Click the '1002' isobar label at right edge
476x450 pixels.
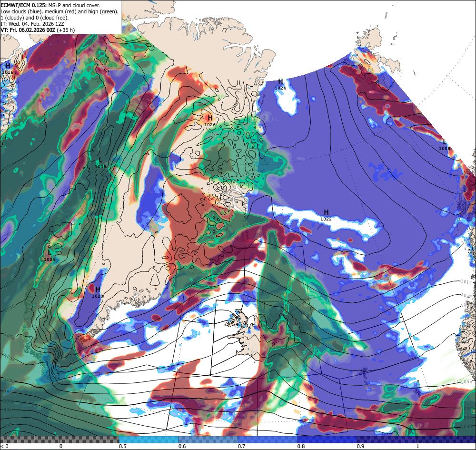(467, 418)
